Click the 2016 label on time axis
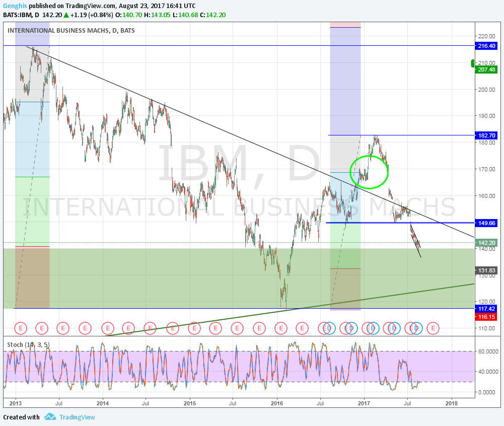Screen dimensions: 504x426 point(277,403)
